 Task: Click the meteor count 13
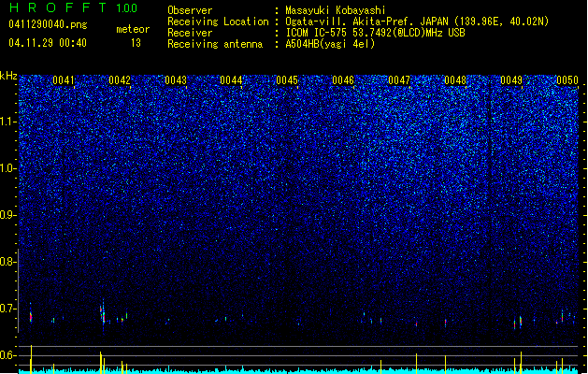136,43
